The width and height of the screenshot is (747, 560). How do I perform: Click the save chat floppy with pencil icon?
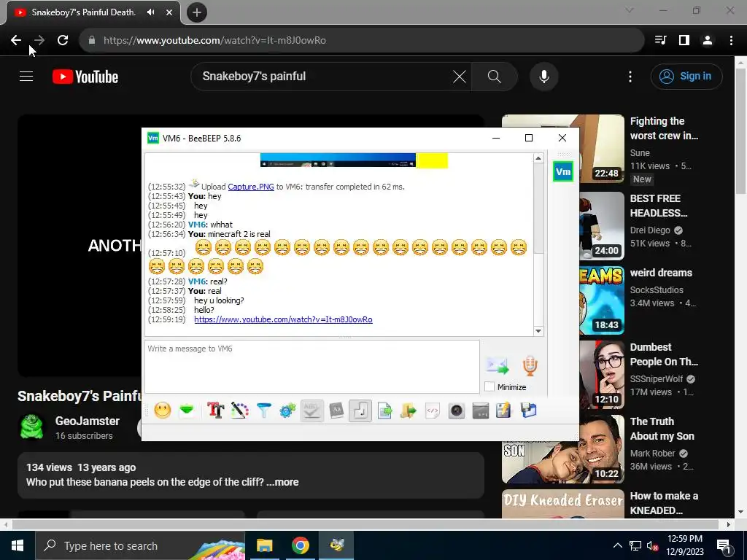tap(503, 411)
